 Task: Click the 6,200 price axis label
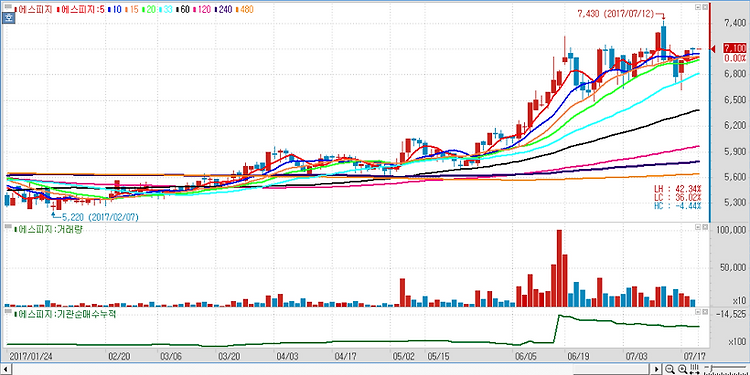point(735,126)
